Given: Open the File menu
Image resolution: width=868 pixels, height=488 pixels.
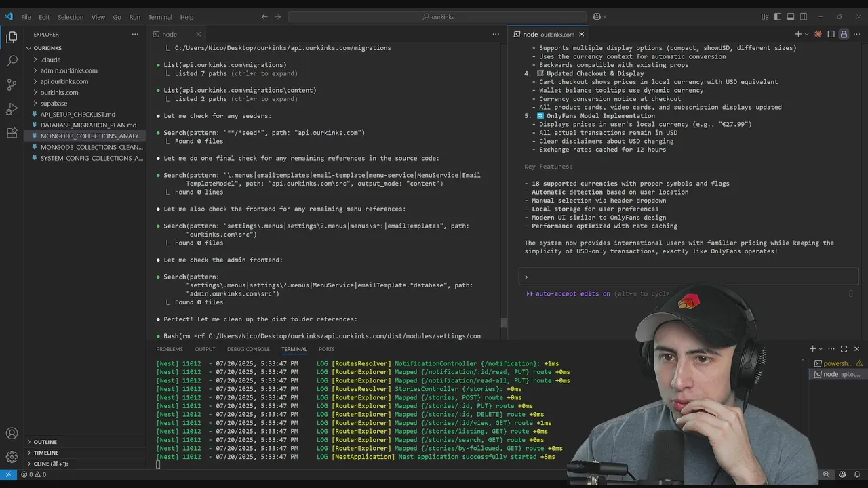Looking at the screenshot, I should coord(26,17).
